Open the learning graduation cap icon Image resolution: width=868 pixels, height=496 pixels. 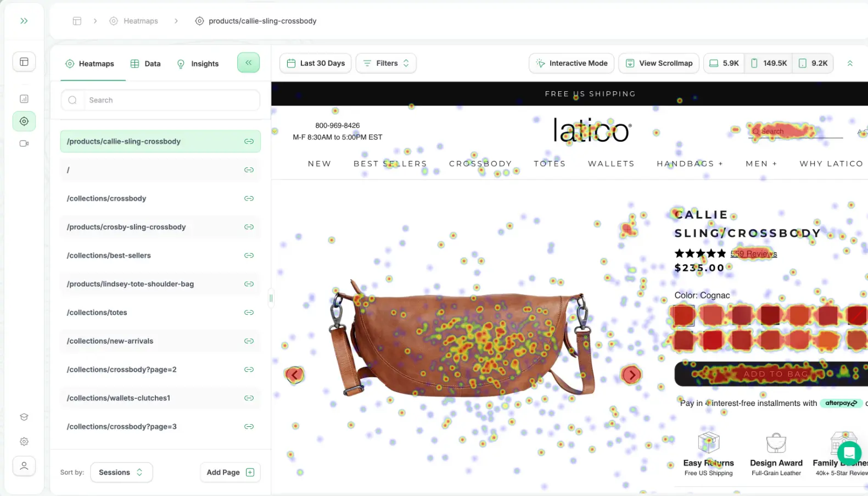(24, 417)
